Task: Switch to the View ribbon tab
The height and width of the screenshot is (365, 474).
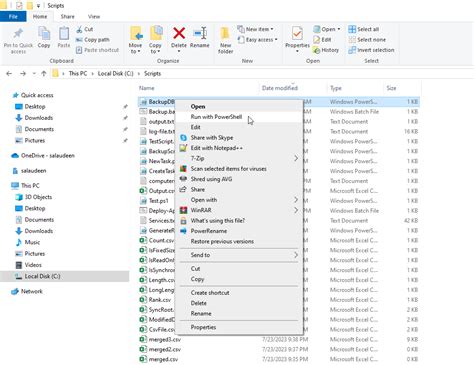Action: 94,16
